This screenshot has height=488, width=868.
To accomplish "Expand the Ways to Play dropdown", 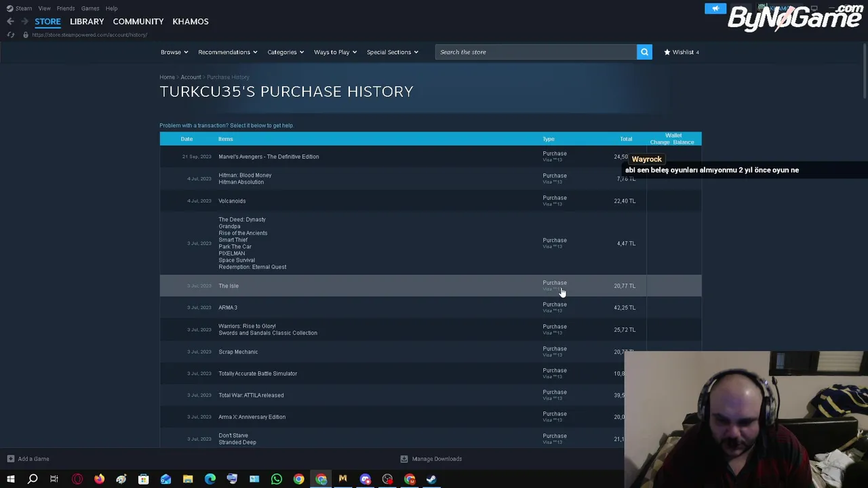I will 335,52.
